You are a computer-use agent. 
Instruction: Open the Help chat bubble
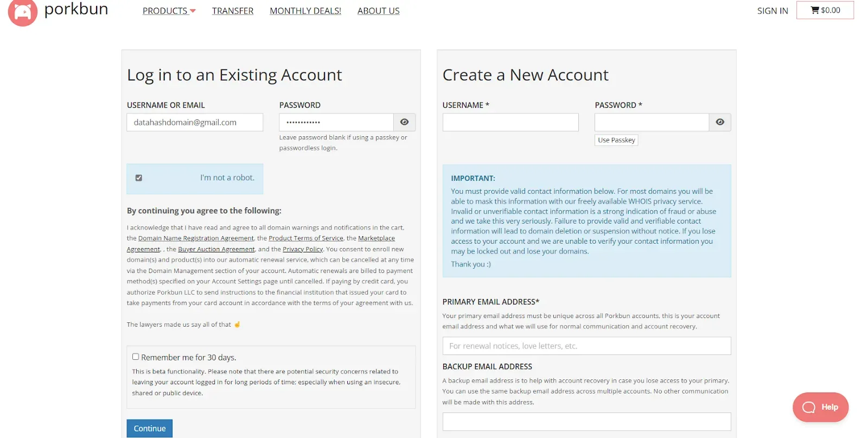(x=820, y=407)
